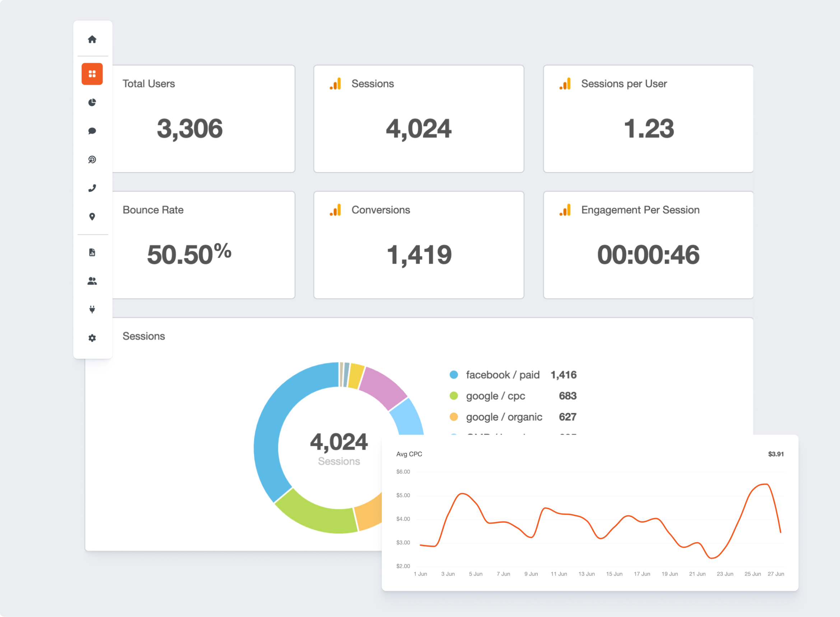Open the Sessions per User widget
The width and height of the screenshot is (840, 617).
[648, 119]
